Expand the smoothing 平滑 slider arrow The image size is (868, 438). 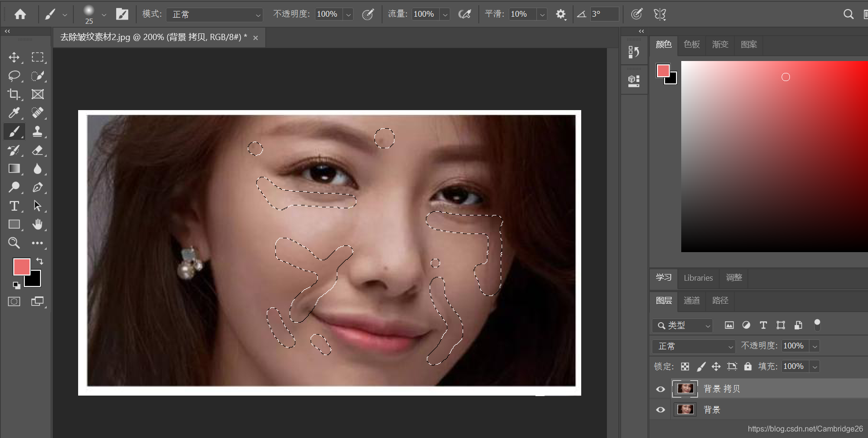point(542,14)
